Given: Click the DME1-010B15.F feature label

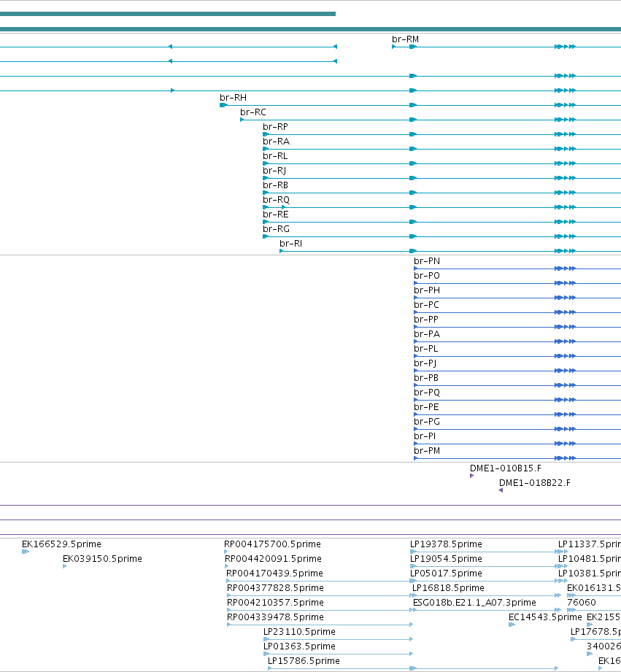Looking at the screenshot, I should click(505, 468).
